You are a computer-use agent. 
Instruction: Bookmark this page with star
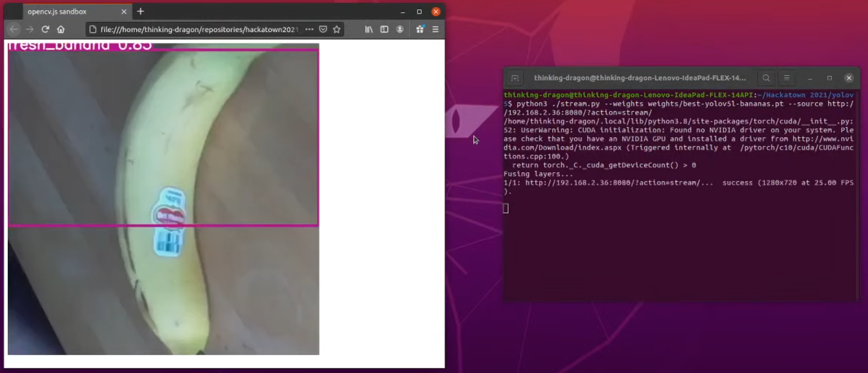click(x=337, y=29)
